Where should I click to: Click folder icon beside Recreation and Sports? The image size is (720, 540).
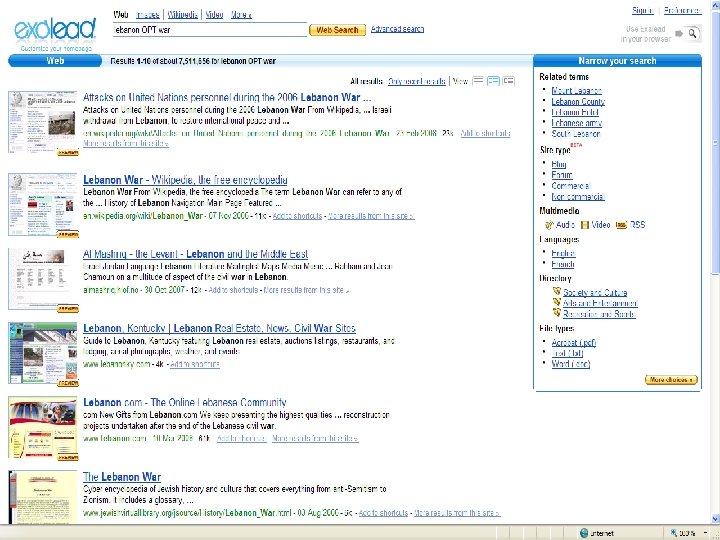coord(557,313)
